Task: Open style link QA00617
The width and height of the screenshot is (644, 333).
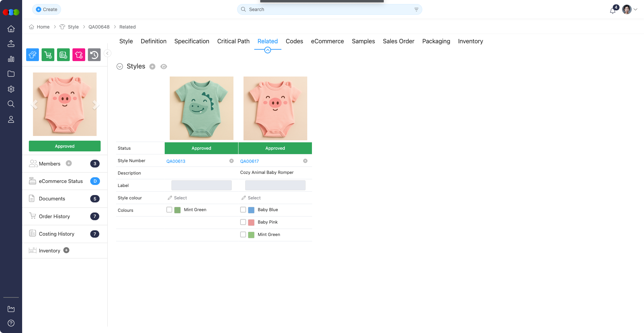Action: click(x=250, y=161)
